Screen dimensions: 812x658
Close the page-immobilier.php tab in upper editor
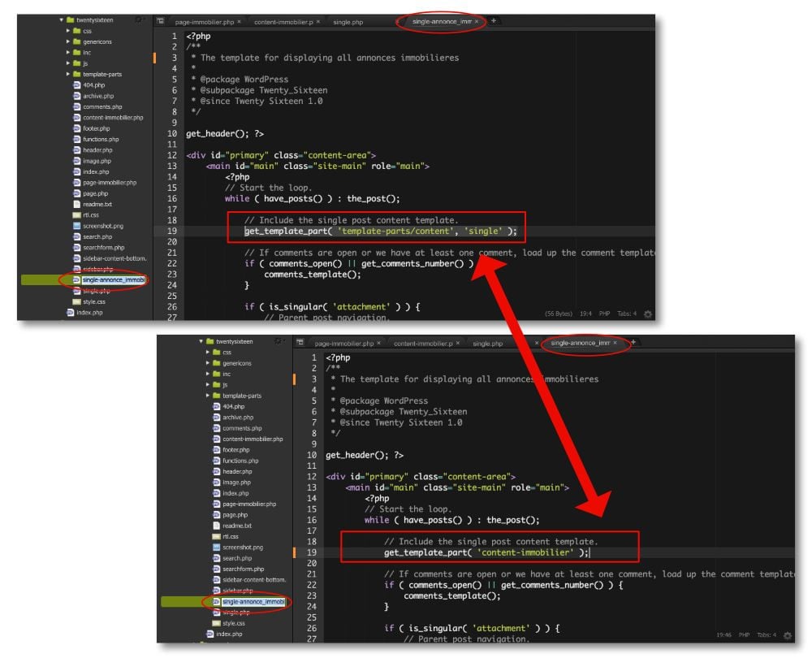pyautogui.click(x=239, y=22)
